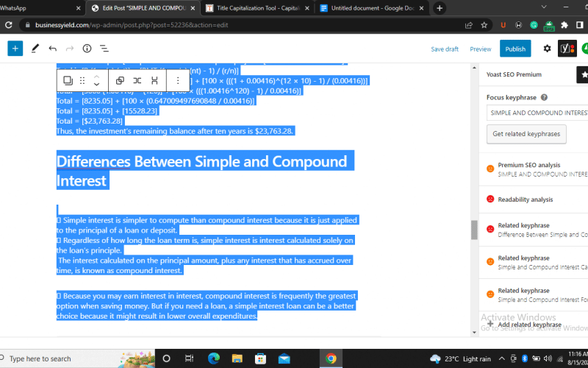Click the Undo arrow in editor toolbar
This screenshot has height=368, width=588.
click(x=53, y=49)
